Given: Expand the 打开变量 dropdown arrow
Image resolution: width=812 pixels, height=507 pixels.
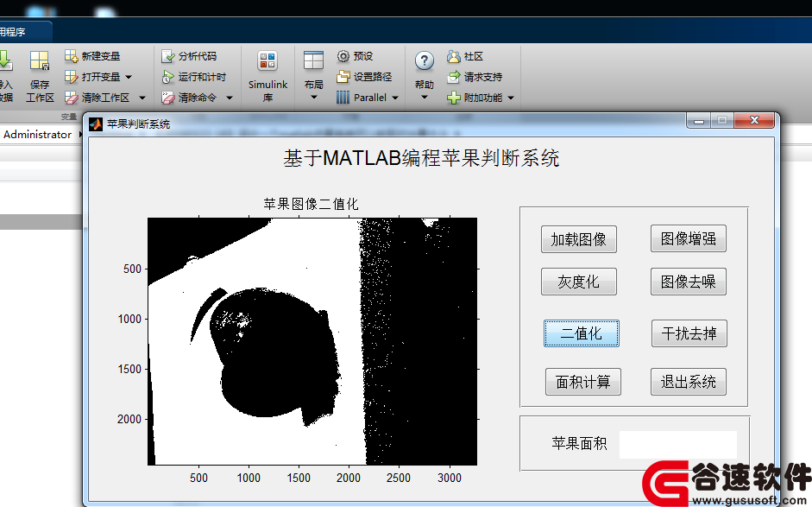Looking at the screenshot, I should 129,77.
